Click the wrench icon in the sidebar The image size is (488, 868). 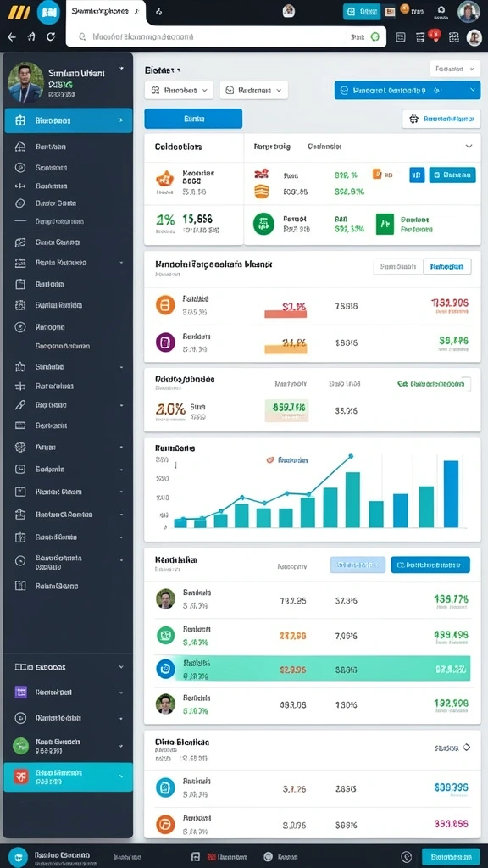[20, 405]
